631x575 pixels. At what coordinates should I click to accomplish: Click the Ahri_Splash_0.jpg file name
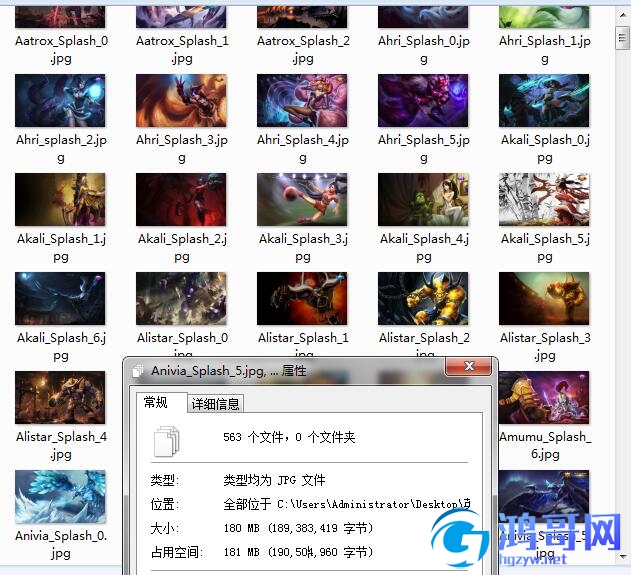click(x=424, y=49)
